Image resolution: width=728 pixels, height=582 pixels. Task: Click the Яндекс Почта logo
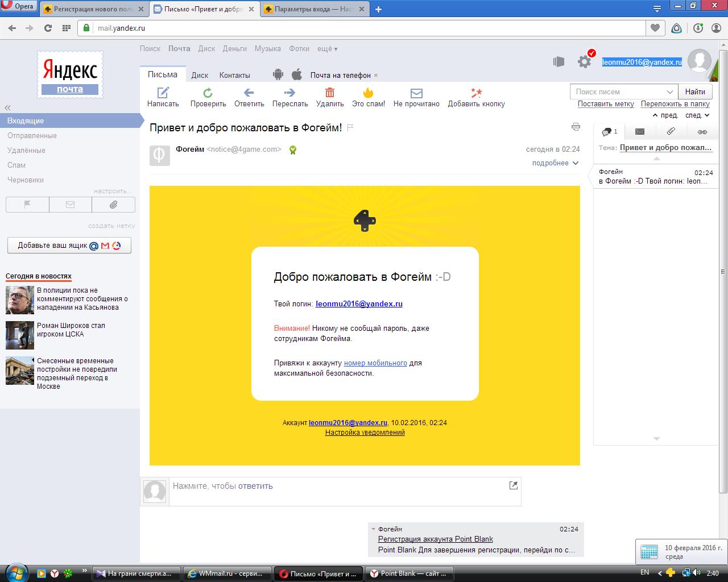pyautogui.click(x=70, y=75)
